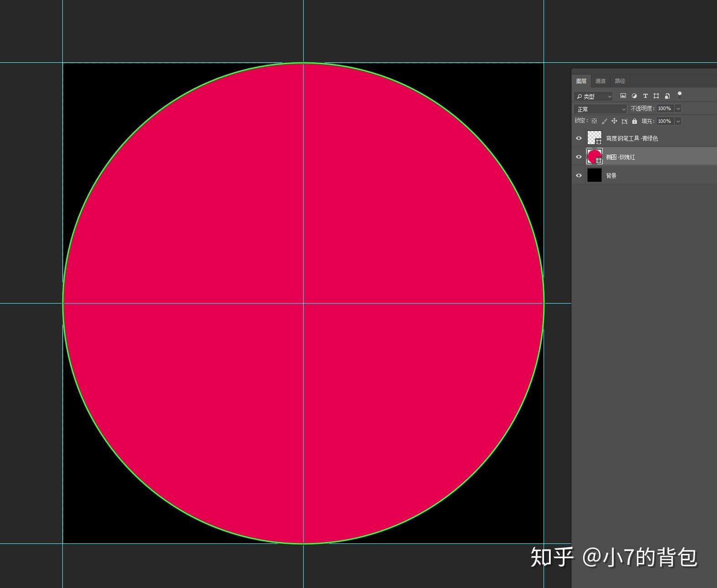This screenshot has width=717, height=588.
Task: Expand the 不透明度 opacity slider arrow
Action: [678, 108]
